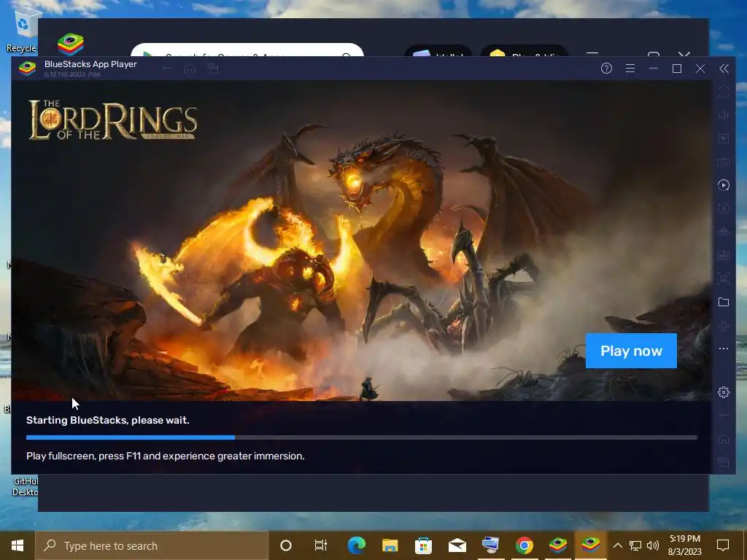Expand the hidden system tray icons

coord(617,545)
